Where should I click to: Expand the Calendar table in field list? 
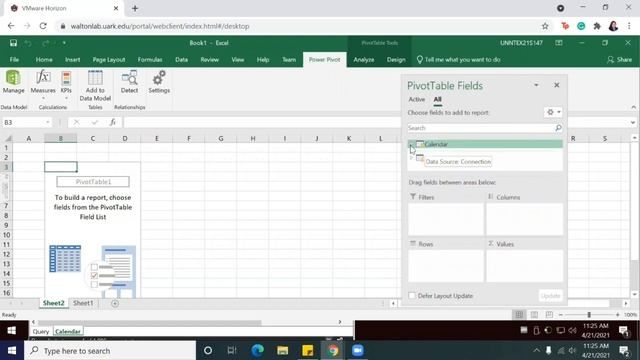tap(411, 144)
